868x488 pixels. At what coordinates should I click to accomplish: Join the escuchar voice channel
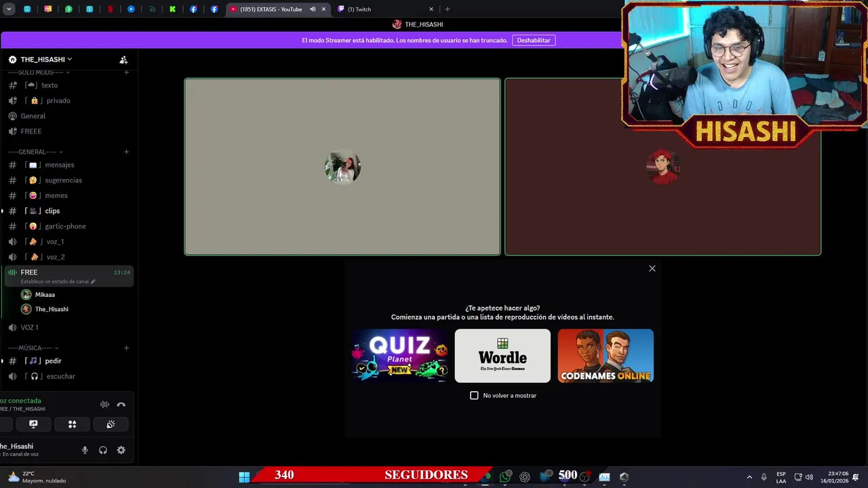pos(68,376)
